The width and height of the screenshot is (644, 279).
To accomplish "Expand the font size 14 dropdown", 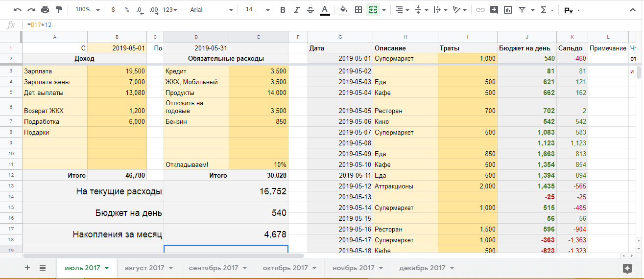I will (x=257, y=10).
